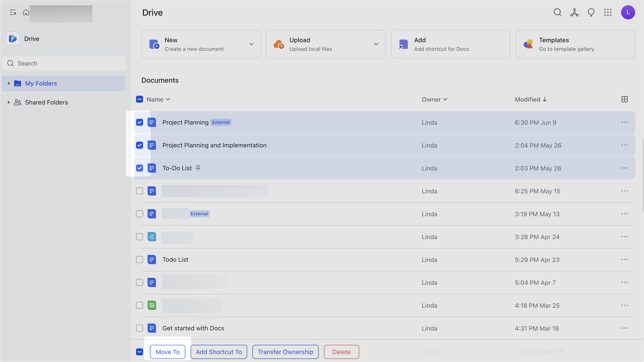Open the Owner filter dropdown
The image size is (644, 362).
point(434,99)
